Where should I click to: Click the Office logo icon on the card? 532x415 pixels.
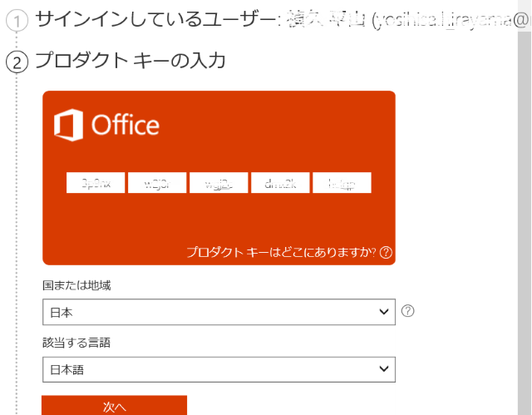[68, 125]
